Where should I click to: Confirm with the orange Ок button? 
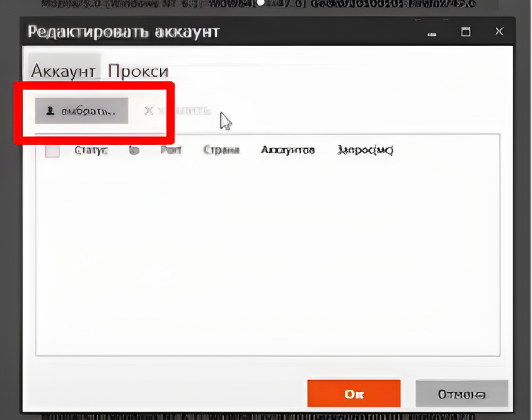tap(354, 394)
